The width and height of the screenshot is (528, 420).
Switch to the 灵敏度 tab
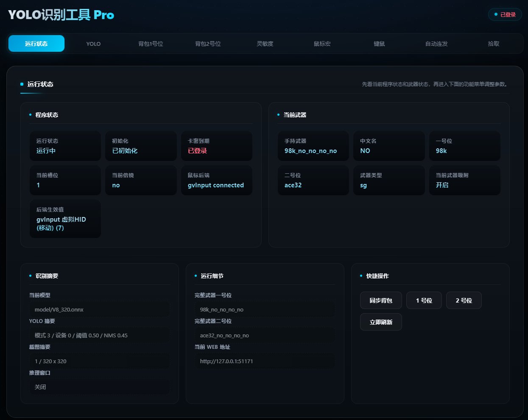click(x=265, y=44)
